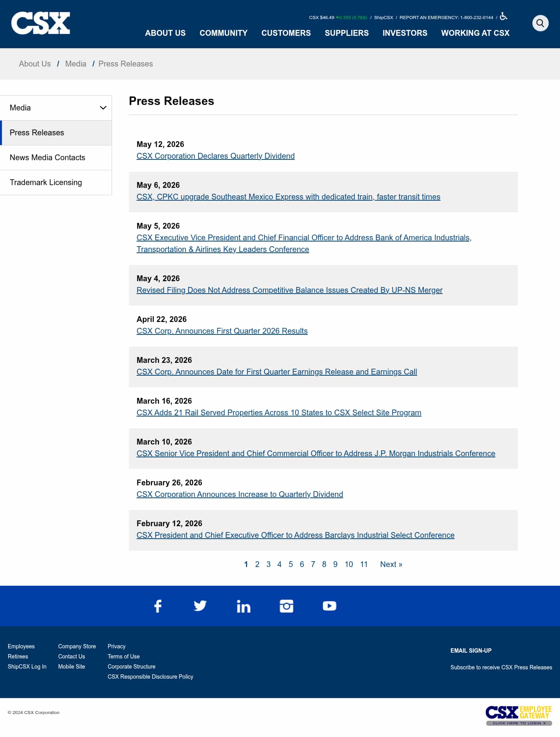Open Barclays Industrial Select Conference release
The width and height of the screenshot is (560, 737).
296,535
